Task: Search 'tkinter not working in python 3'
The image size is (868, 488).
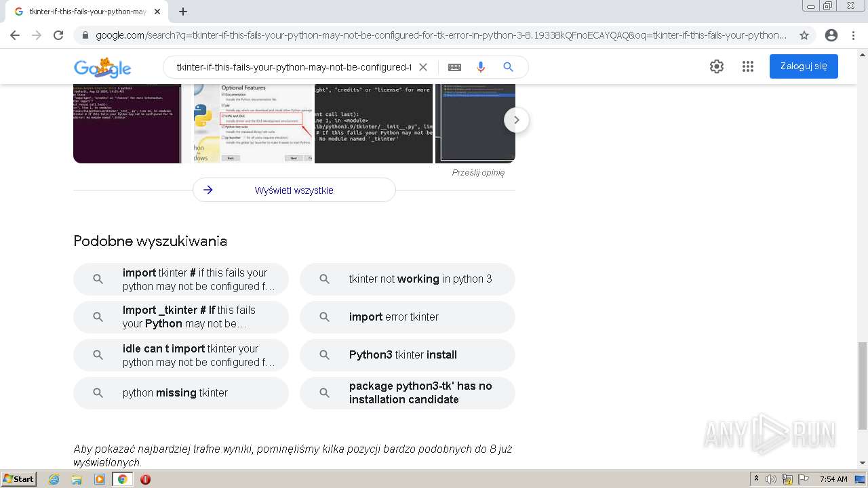Action: coord(408,279)
